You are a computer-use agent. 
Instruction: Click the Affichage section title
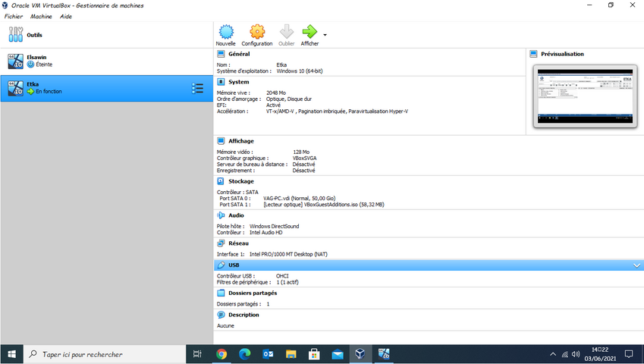point(241,141)
